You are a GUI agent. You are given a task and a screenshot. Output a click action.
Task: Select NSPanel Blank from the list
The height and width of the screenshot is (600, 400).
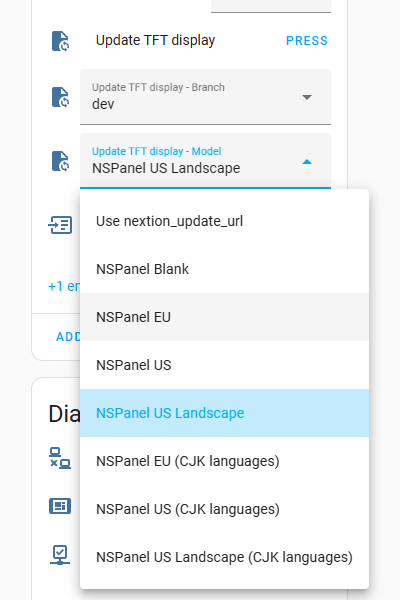pos(224,269)
